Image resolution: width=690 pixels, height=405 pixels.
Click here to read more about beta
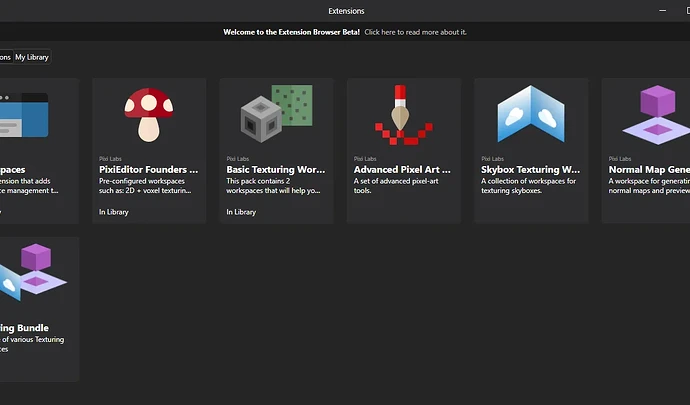415,32
